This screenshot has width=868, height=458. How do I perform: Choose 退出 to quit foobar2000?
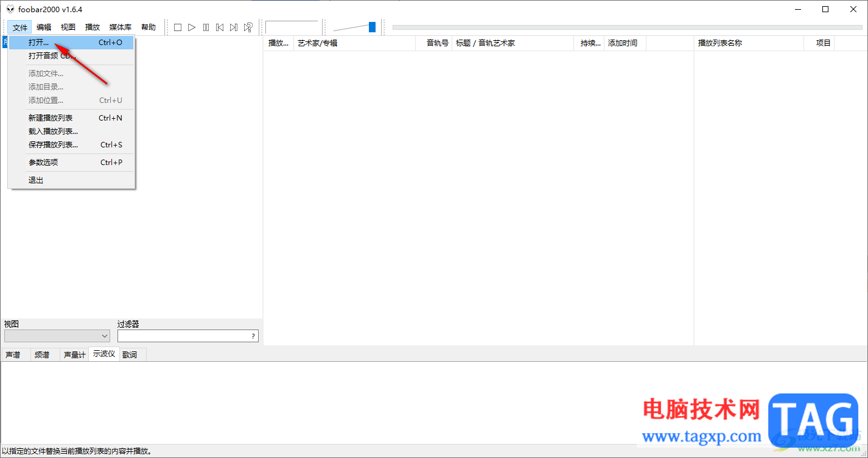71,180
